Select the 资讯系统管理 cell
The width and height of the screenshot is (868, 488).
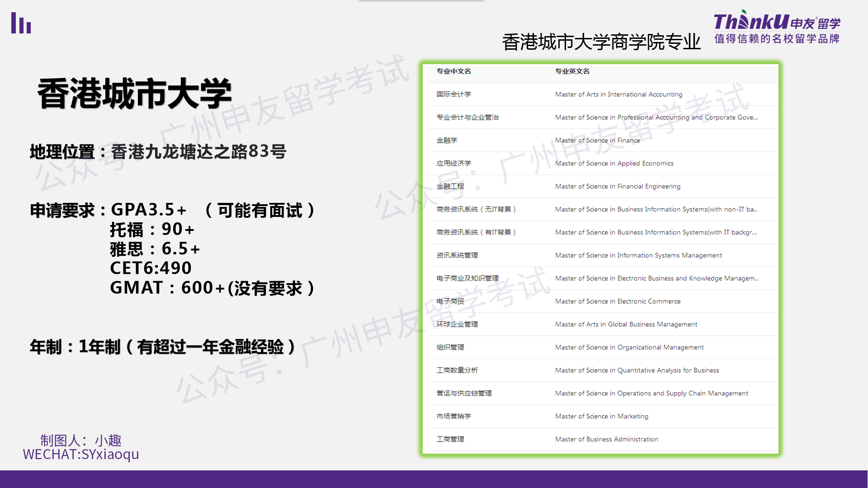click(x=457, y=255)
